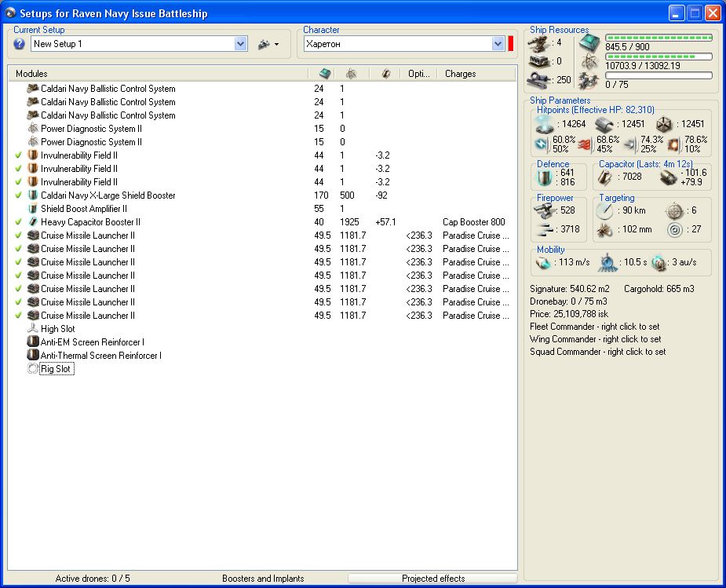Open the New Setup 1 dropdown
726x588 pixels.
(x=240, y=44)
